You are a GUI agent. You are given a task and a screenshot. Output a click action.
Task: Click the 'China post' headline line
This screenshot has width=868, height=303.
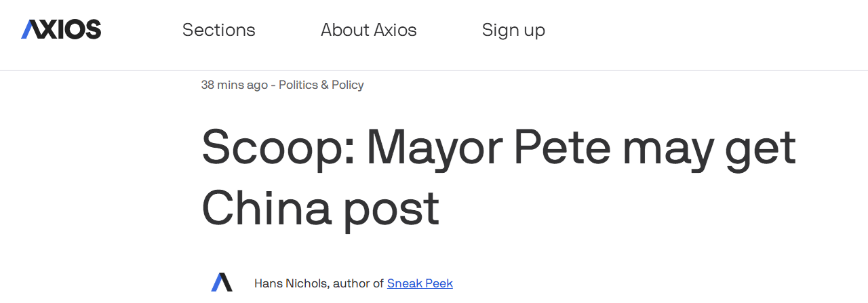tap(321, 207)
